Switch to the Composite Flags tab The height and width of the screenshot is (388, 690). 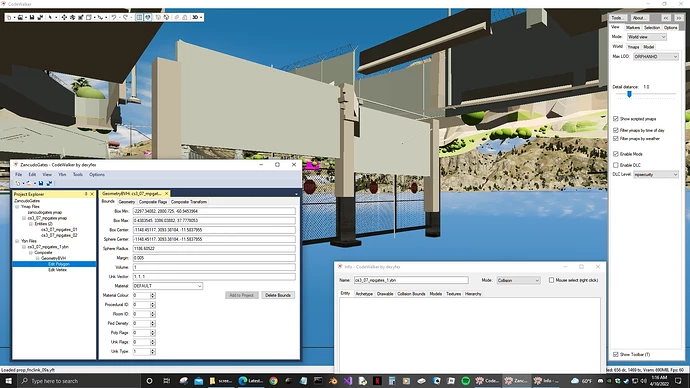[x=153, y=202]
